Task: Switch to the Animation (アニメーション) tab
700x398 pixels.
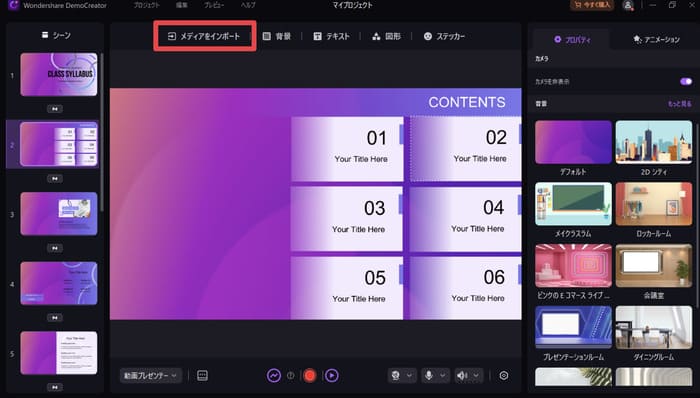Action: click(x=656, y=39)
